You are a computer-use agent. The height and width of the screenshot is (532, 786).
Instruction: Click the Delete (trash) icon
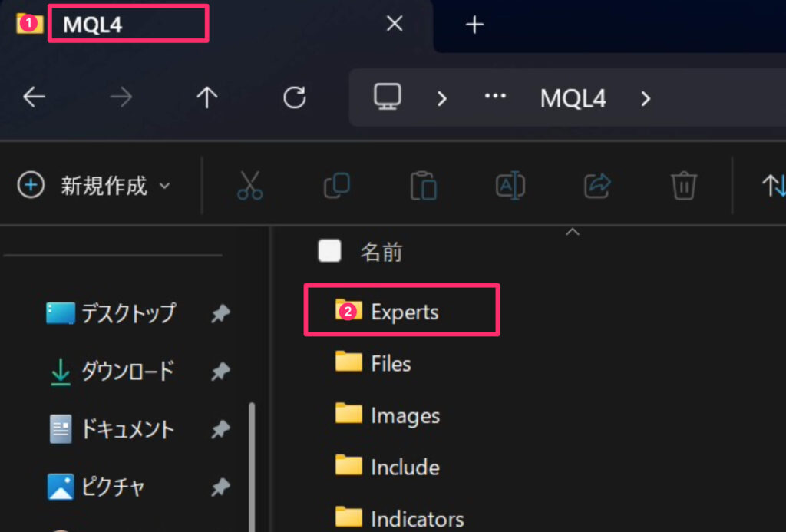coord(683,184)
